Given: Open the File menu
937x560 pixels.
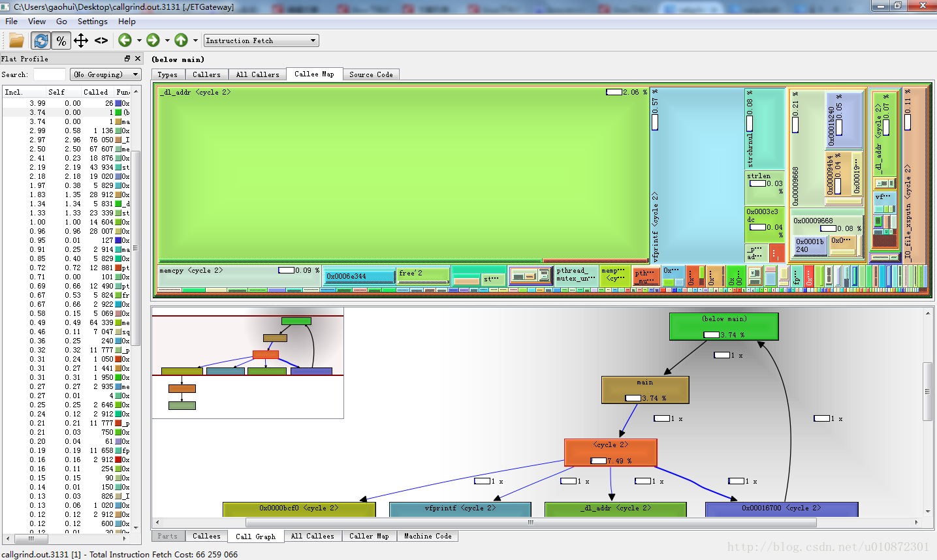Looking at the screenshot, I should pyautogui.click(x=12, y=22).
